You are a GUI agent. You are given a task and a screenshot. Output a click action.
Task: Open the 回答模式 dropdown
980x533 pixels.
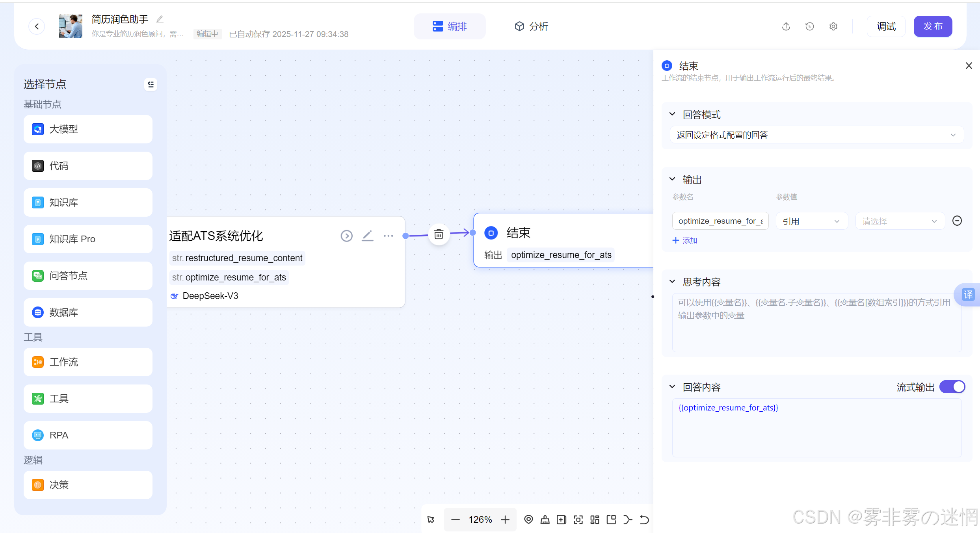pos(816,135)
